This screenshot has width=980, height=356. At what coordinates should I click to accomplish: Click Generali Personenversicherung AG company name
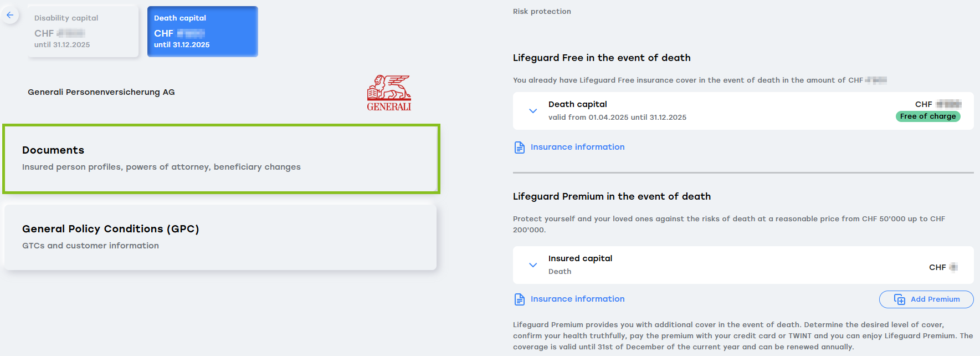pos(101,92)
